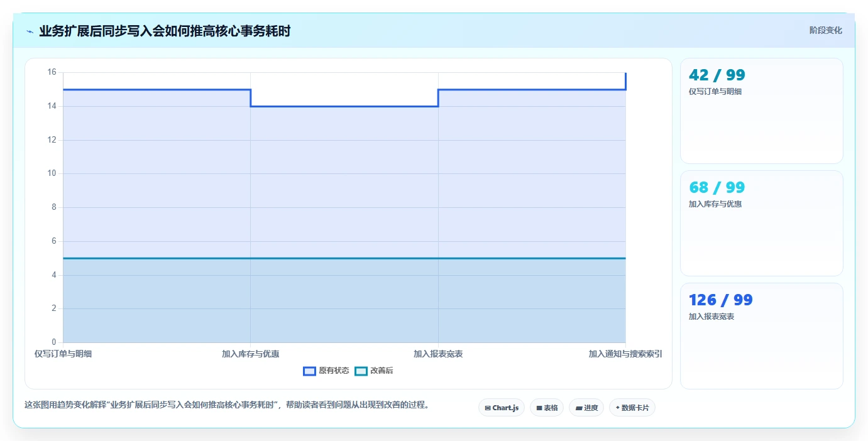Toggle the 改善后 legend series

374,371
